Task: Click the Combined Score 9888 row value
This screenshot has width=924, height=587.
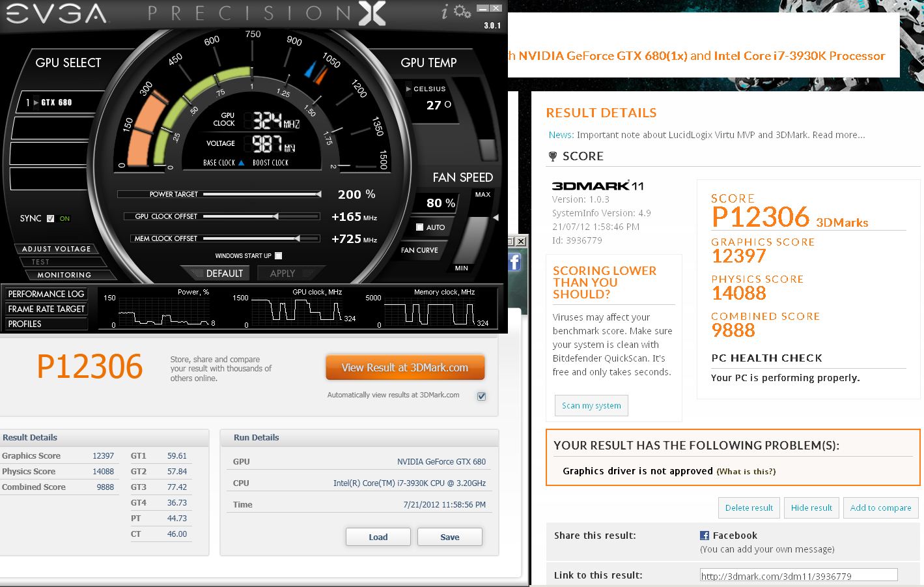Action: click(105, 487)
